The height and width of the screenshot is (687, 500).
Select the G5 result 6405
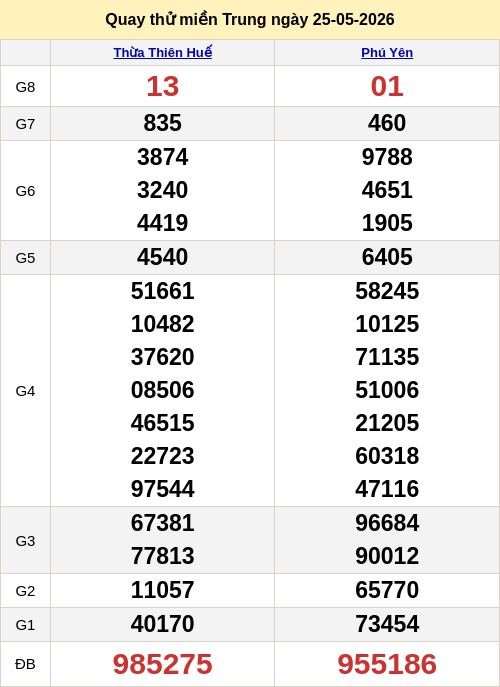(387, 257)
